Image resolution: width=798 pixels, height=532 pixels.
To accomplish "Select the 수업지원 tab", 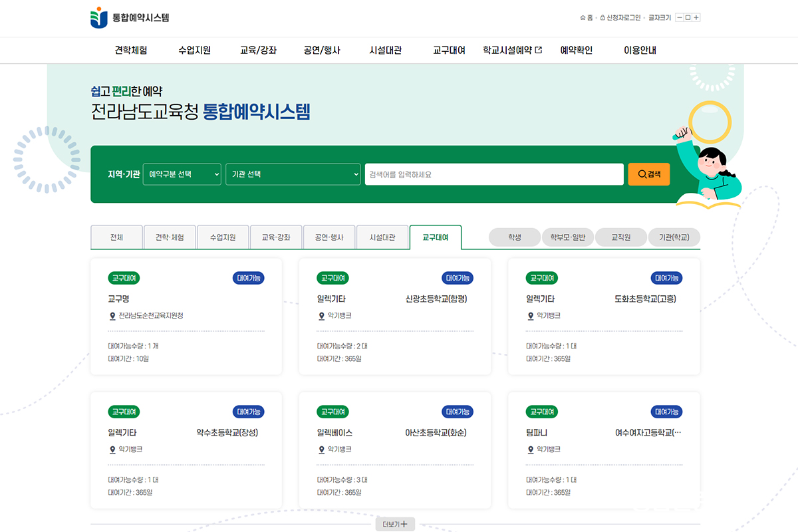I will (x=223, y=237).
